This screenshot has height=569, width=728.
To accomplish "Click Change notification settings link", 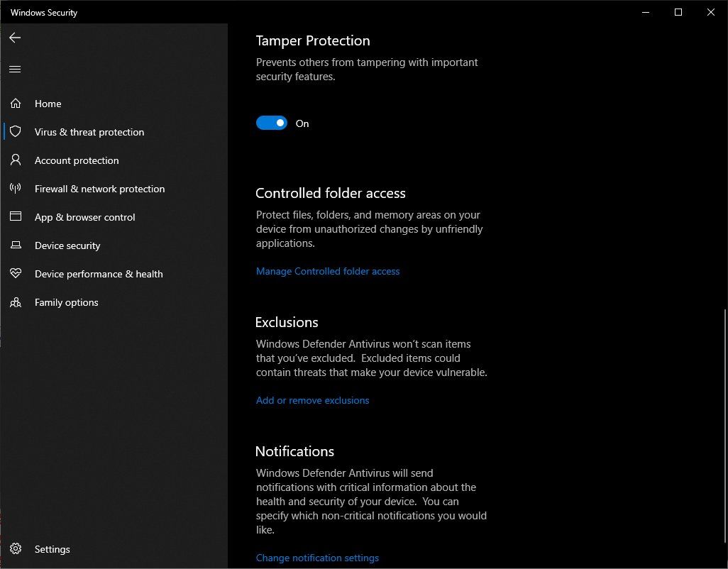I will [317, 558].
